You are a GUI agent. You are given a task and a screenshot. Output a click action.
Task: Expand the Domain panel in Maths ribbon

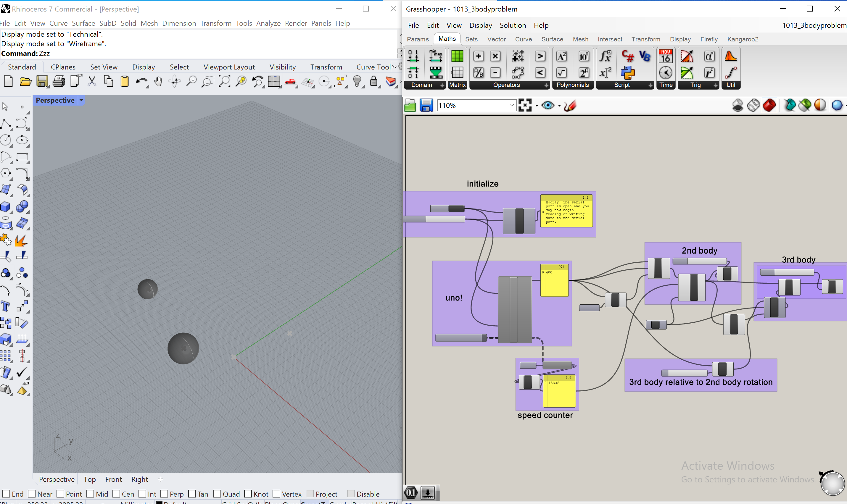[442, 85]
